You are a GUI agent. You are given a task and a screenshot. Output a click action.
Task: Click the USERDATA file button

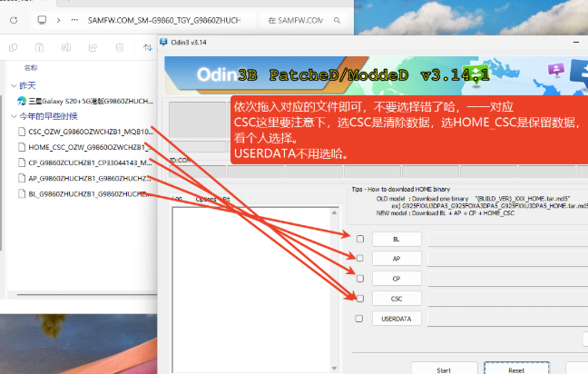397,319
